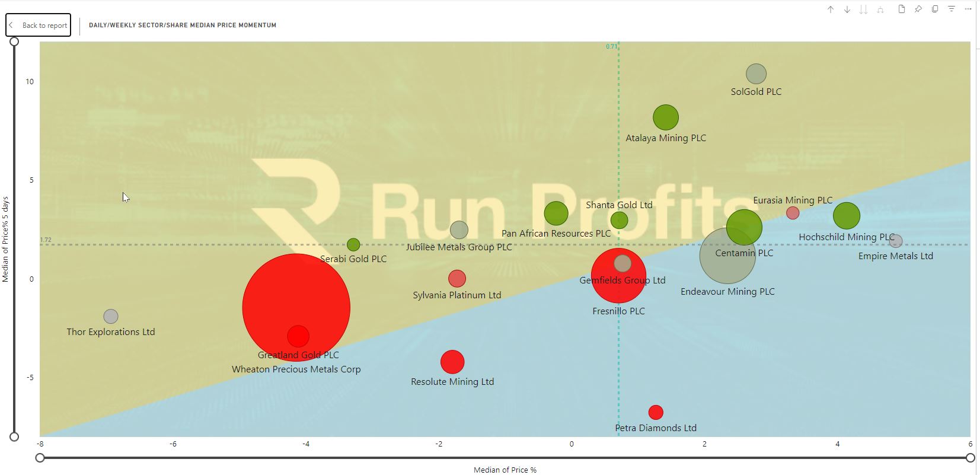This screenshot has width=980, height=475.
Task: Click the page icon in the visual header
Action: pos(902,9)
